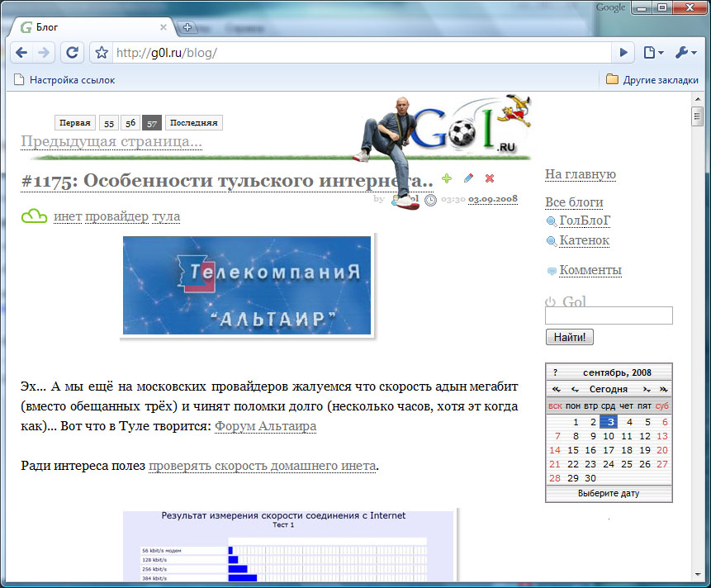Edit the post with the pencil icon

pos(468,178)
